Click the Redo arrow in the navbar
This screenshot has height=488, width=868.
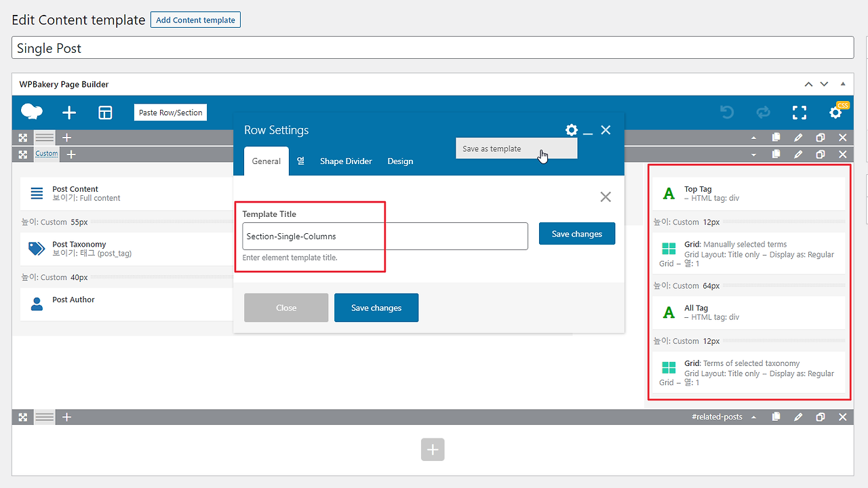tap(764, 113)
